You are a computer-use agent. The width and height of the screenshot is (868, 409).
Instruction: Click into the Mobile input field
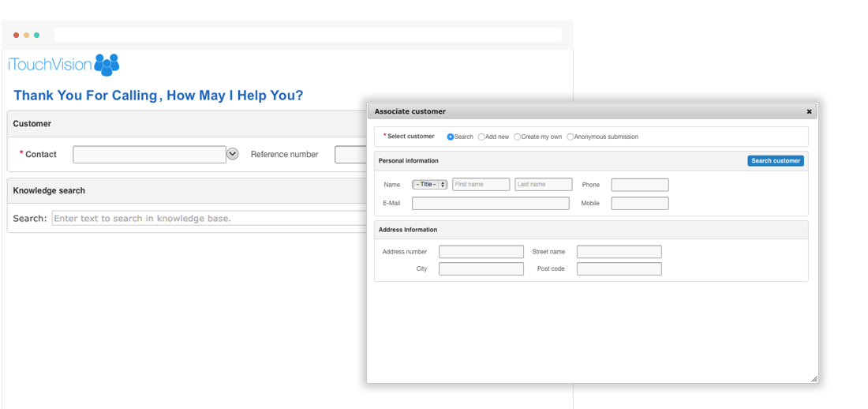[x=640, y=204]
